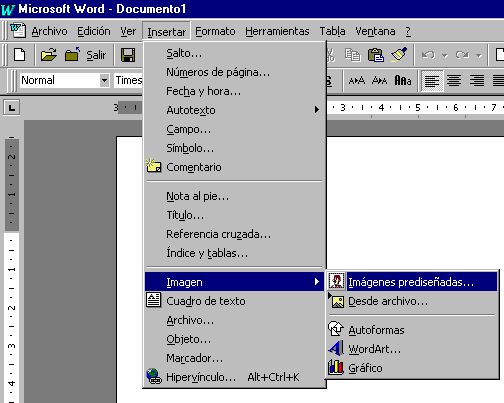Toggle Align Left paragraph button
The width and height of the screenshot is (504, 403).
click(432, 81)
